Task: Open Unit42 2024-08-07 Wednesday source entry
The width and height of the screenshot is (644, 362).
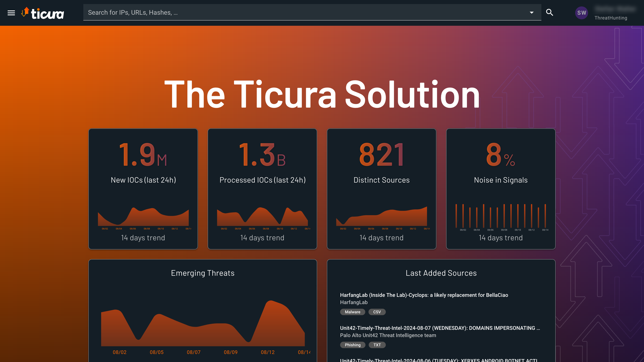Action: tap(440, 328)
